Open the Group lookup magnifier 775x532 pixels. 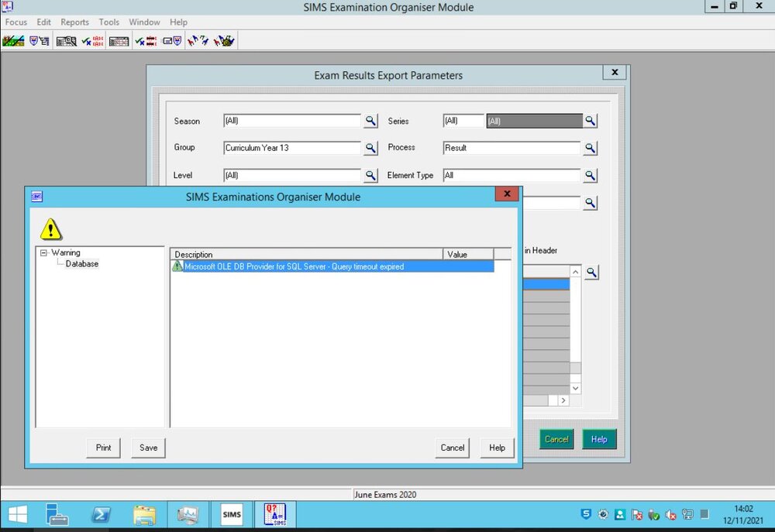click(x=370, y=148)
